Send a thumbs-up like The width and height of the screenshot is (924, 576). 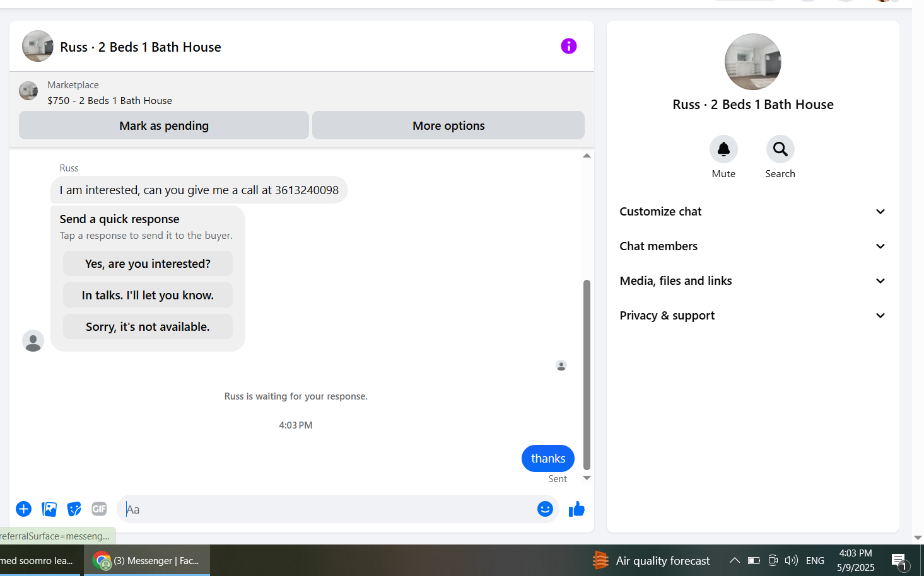576,509
